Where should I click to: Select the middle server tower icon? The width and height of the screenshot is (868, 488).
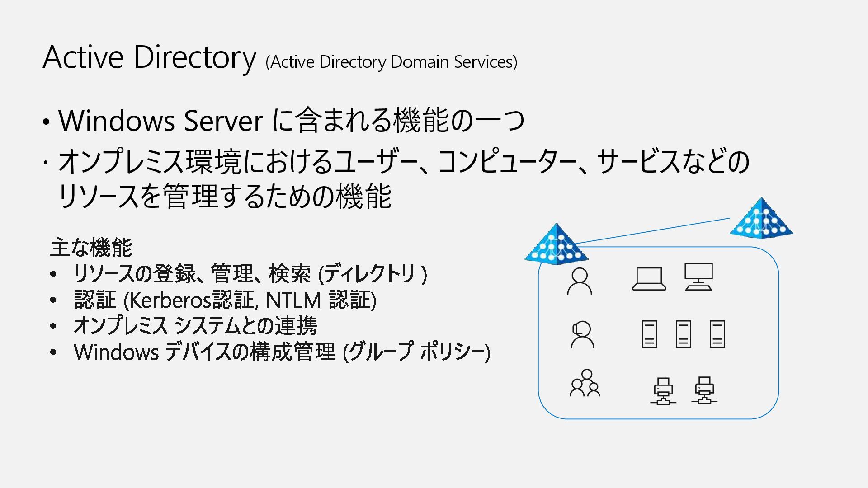click(x=683, y=334)
